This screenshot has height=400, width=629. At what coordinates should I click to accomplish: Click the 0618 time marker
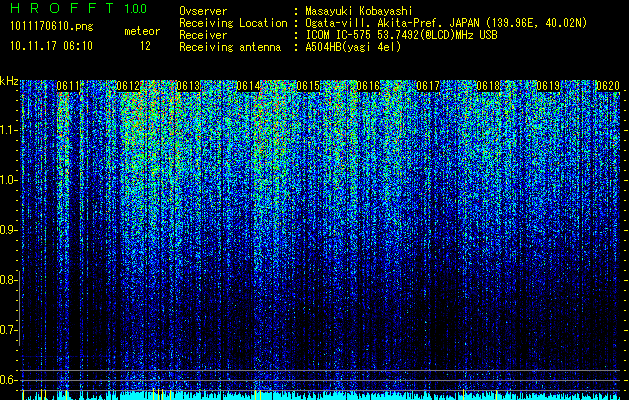[x=488, y=86]
